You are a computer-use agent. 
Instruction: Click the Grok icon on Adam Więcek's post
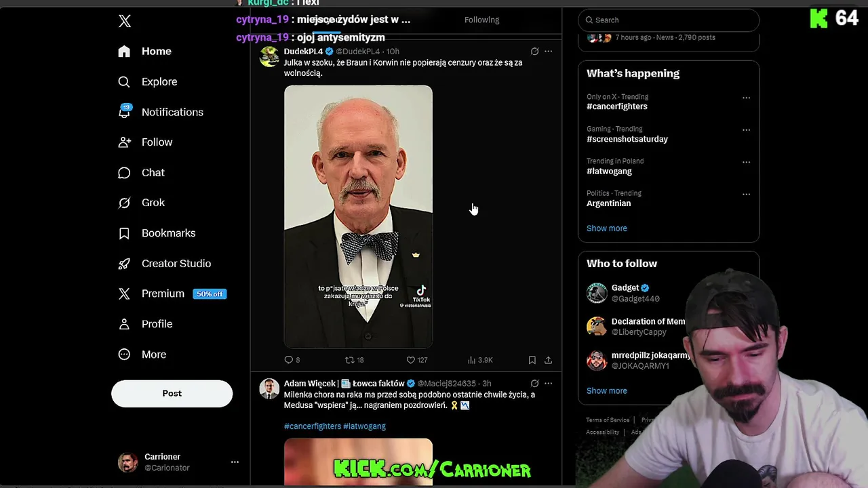[534, 384]
